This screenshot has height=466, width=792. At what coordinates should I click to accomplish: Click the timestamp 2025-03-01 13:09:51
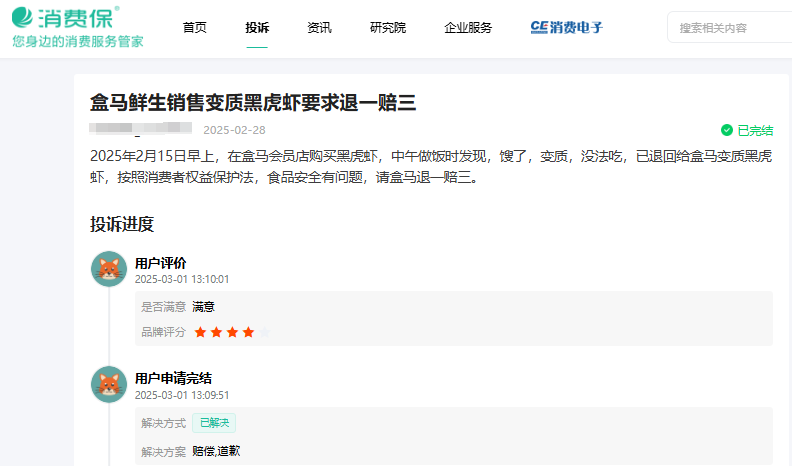[x=182, y=395]
